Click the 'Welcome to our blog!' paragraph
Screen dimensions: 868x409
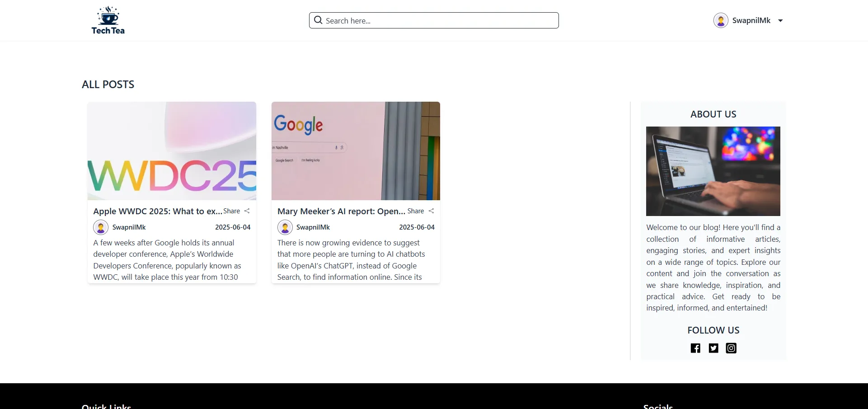[713, 268]
